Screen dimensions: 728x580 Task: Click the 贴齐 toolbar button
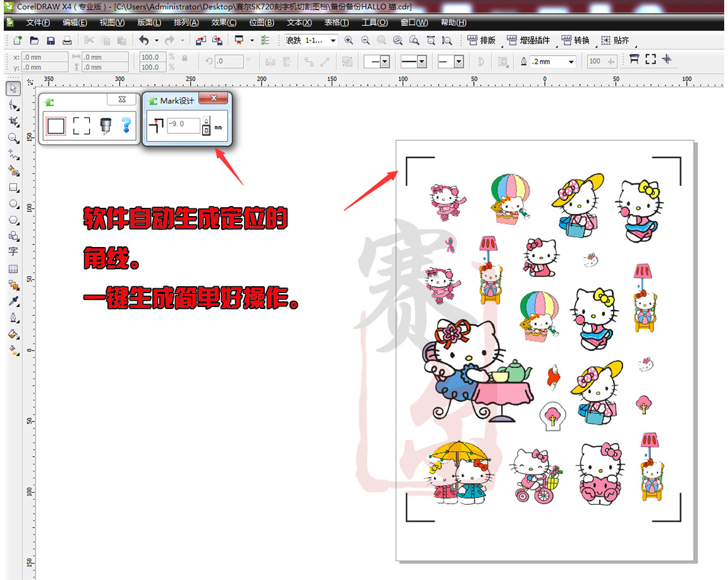pyautogui.click(x=615, y=40)
